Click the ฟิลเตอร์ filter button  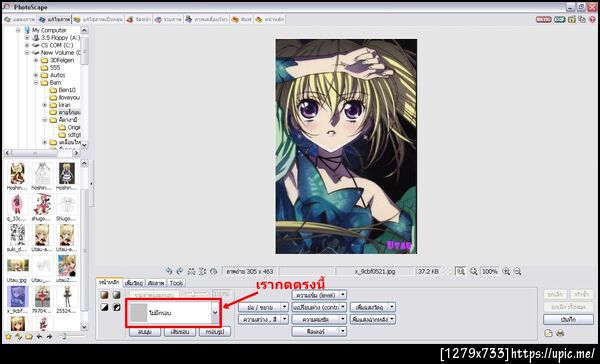click(316, 331)
